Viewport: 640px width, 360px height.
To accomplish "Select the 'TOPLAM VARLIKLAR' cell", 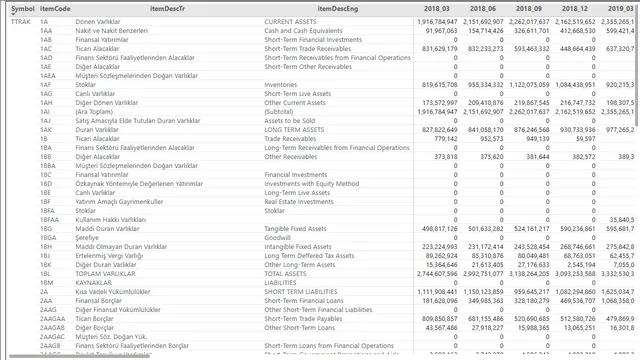I will pyautogui.click(x=105, y=273).
